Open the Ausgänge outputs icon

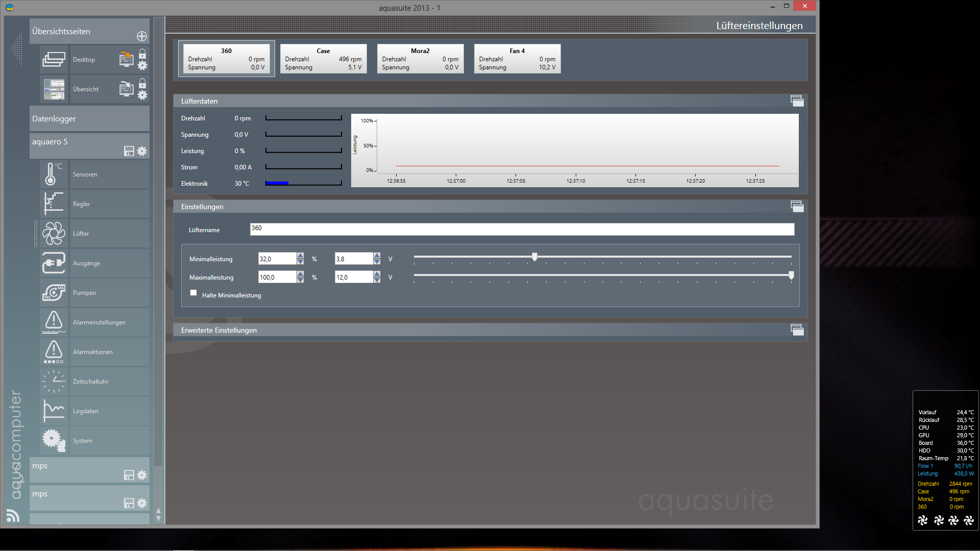[54, 263]
